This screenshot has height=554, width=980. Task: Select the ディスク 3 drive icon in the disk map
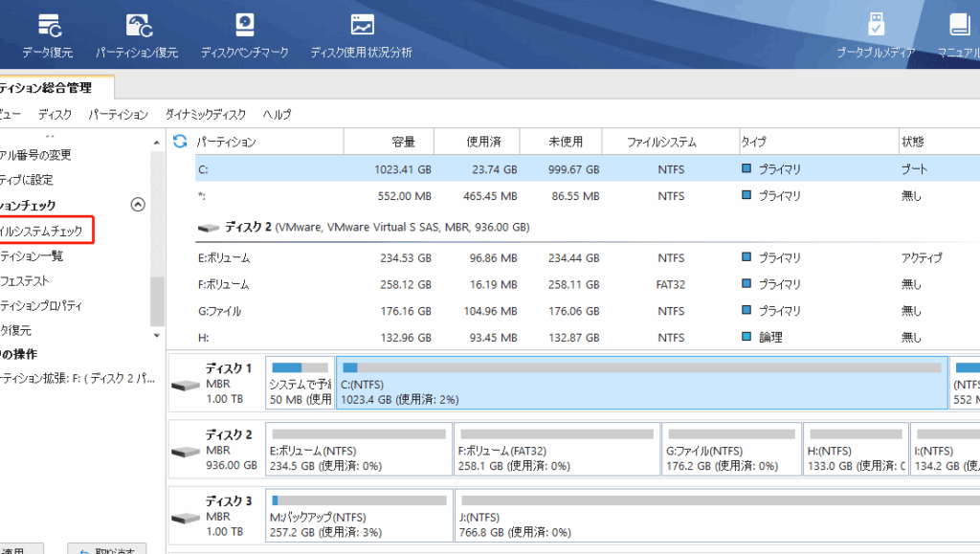185,517
